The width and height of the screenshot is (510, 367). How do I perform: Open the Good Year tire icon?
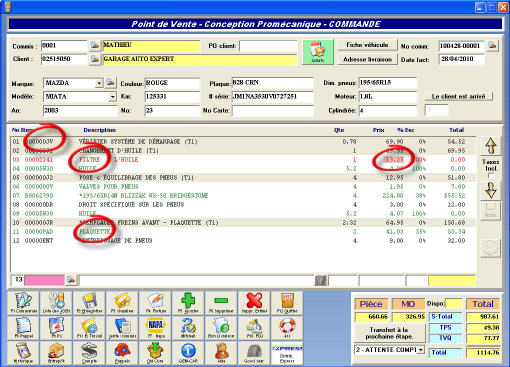(x=254, y=353)
